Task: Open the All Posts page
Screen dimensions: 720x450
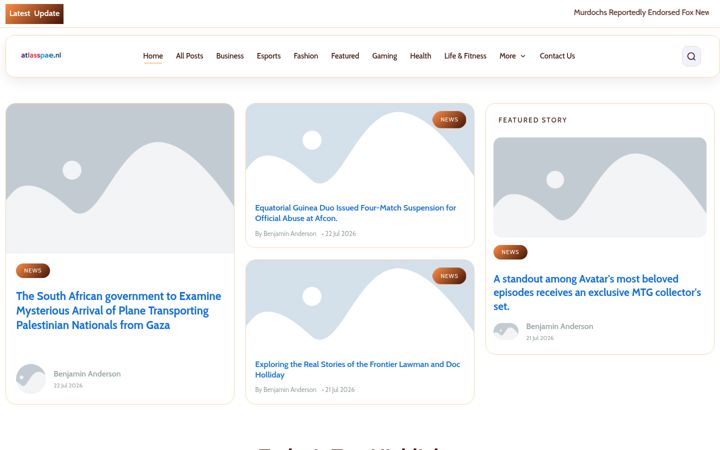Action: pyautogui.click(x=189, y=56)
